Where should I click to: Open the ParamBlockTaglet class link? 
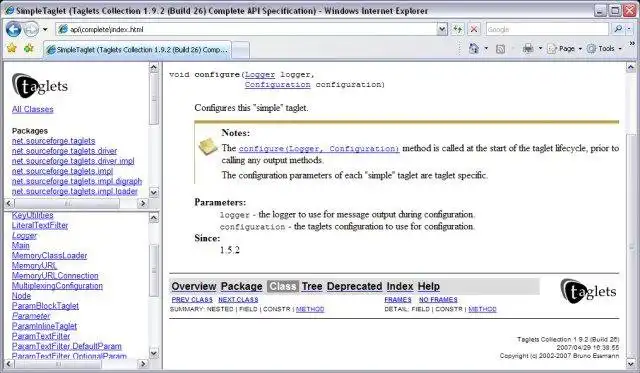click(45, 306)
